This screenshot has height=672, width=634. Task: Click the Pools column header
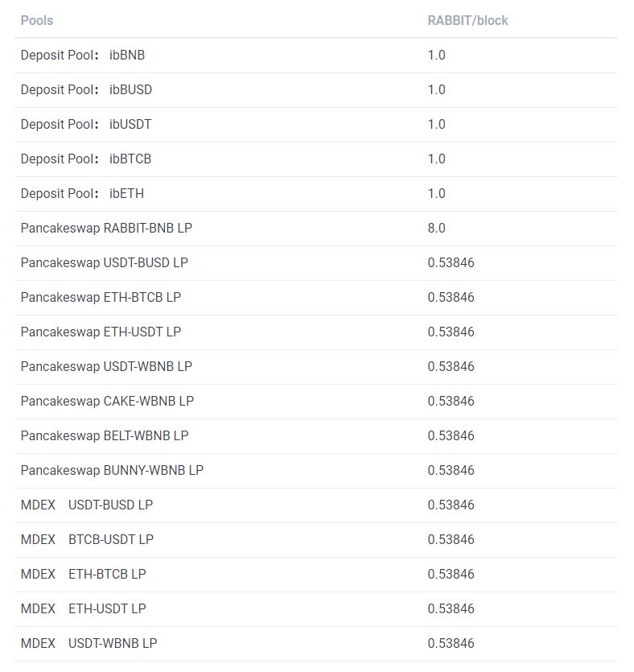[37, 20]
